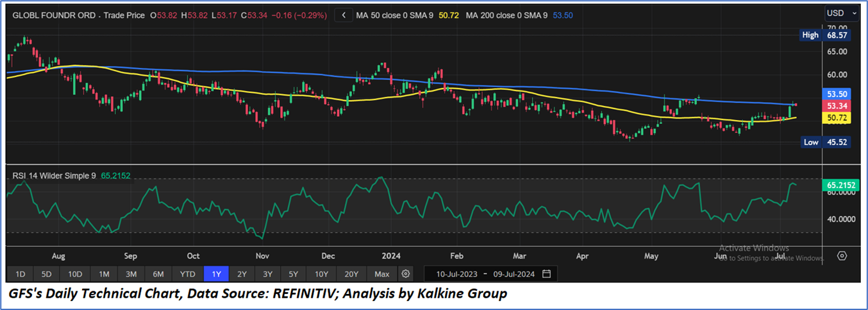
Task: Select the 1D time range
Action: (20, 274)
